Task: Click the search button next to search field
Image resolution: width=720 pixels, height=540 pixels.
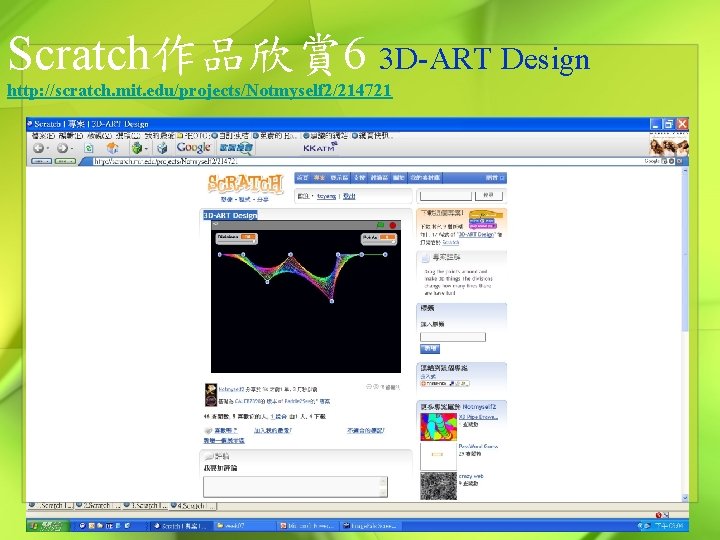Action: 489,196
